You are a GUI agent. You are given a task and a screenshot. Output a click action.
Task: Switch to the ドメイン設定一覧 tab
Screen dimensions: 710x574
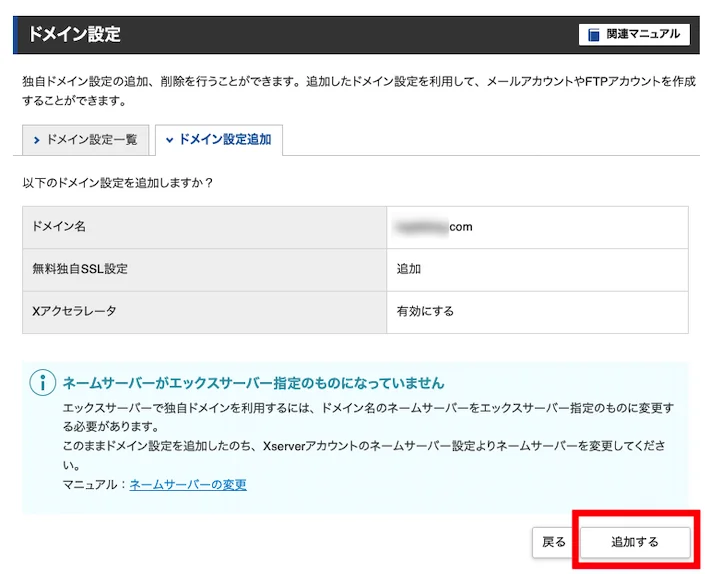tap(85, 140)
